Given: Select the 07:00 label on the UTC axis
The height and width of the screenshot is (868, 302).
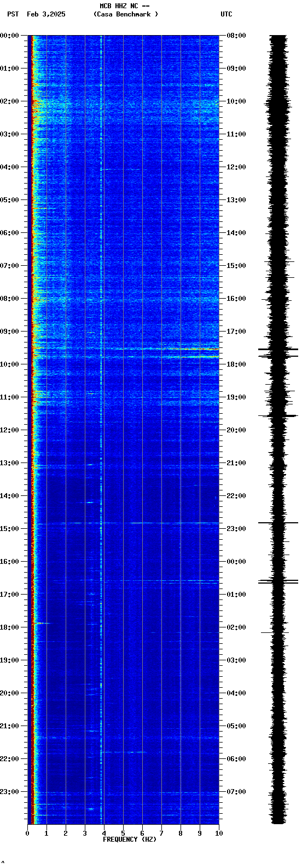Looking at the screenshot, I should click(x=236, y=792).
